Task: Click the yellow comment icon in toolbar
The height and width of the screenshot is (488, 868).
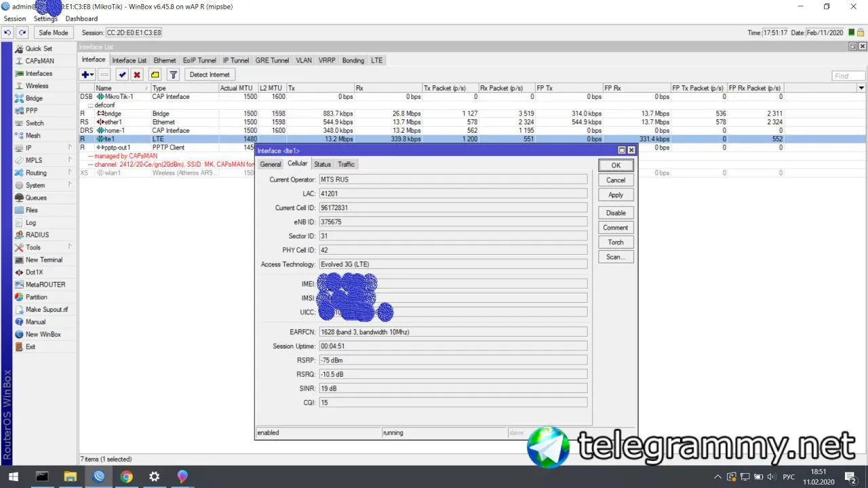Action: pos(155,75)
